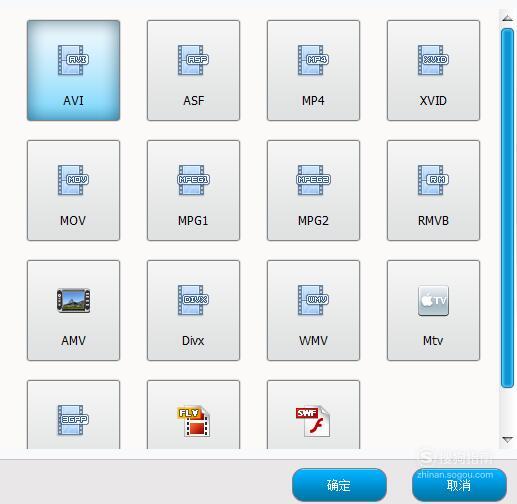Choose the WMV format icon
This screenshot has height=504, width=517.
(313, 310)
